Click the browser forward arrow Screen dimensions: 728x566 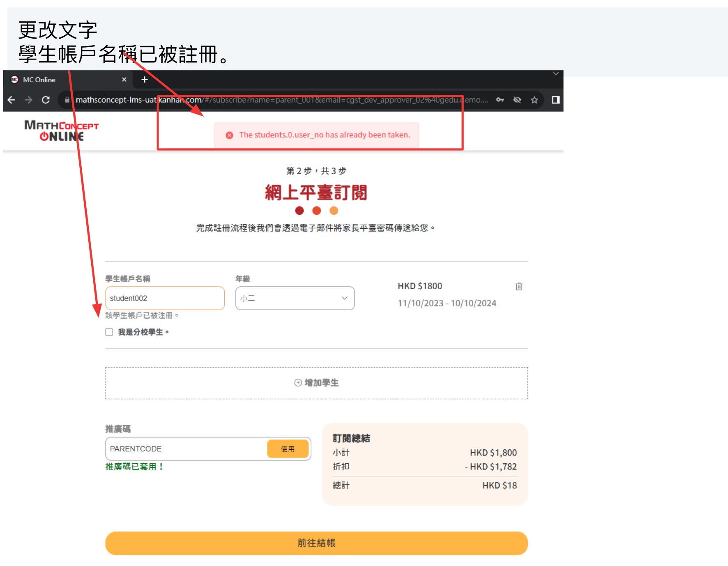coord(28,100)
